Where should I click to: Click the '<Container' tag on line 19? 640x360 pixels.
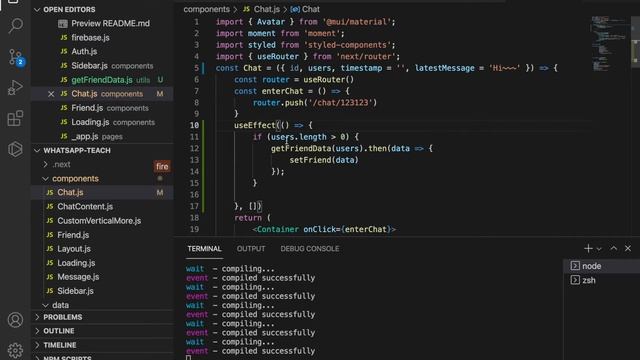point(276,229)
